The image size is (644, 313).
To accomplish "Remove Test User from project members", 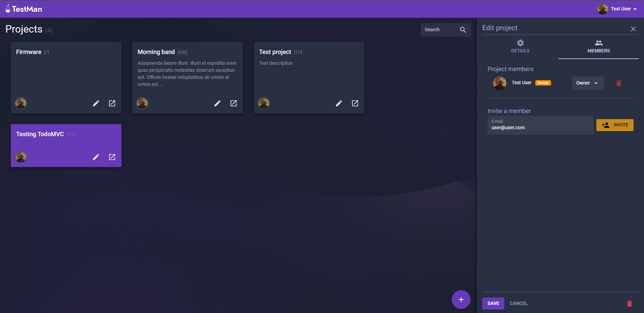I will point(619,83).
